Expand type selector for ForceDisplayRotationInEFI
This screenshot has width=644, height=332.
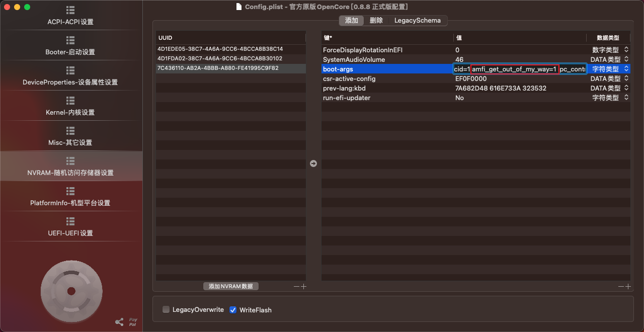tap(626, 50)
